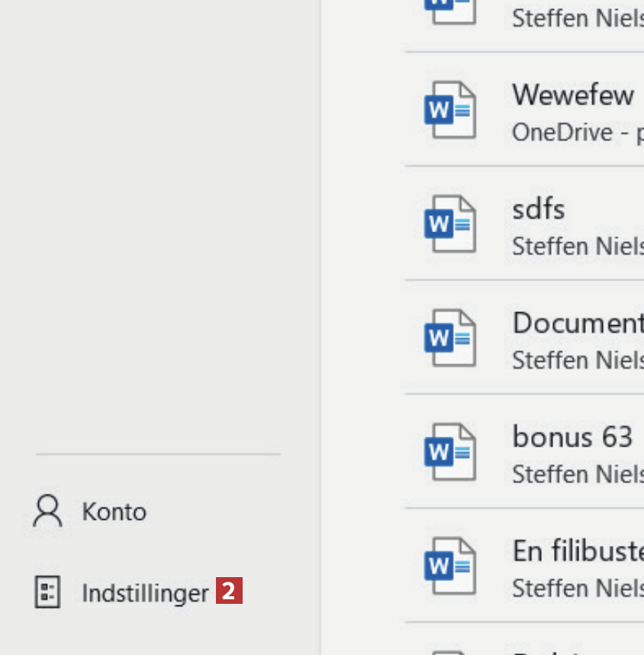Viewport: 644px width, 655px height.
Task: Click the Indstillinger options icon
Action: [47, 592]
